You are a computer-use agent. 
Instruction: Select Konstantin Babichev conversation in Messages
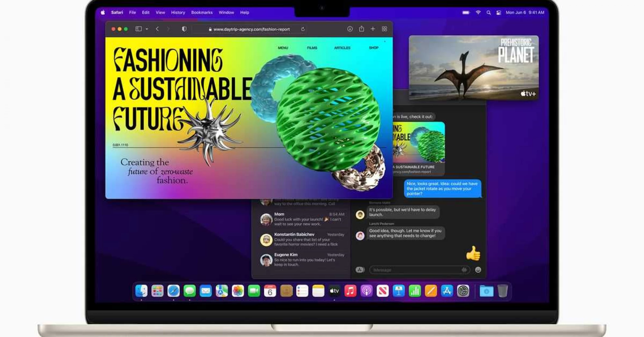click(x=302, y=239)
